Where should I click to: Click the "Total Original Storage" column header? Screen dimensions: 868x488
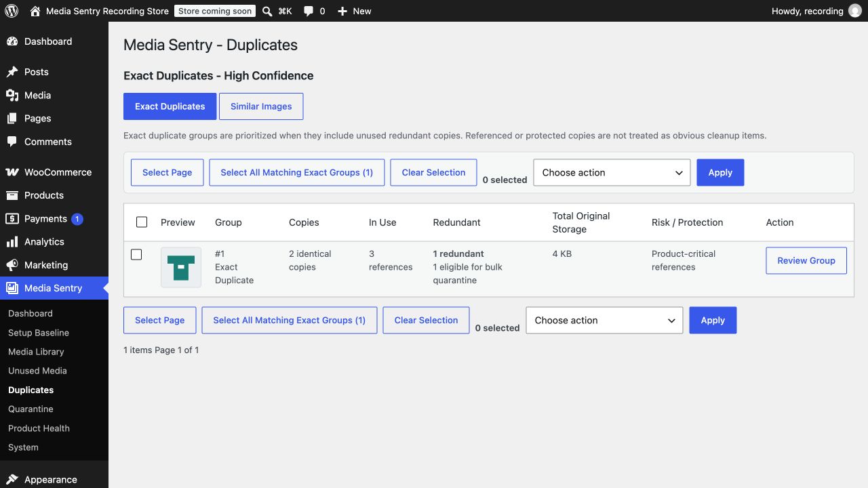[x=581, y=222]
